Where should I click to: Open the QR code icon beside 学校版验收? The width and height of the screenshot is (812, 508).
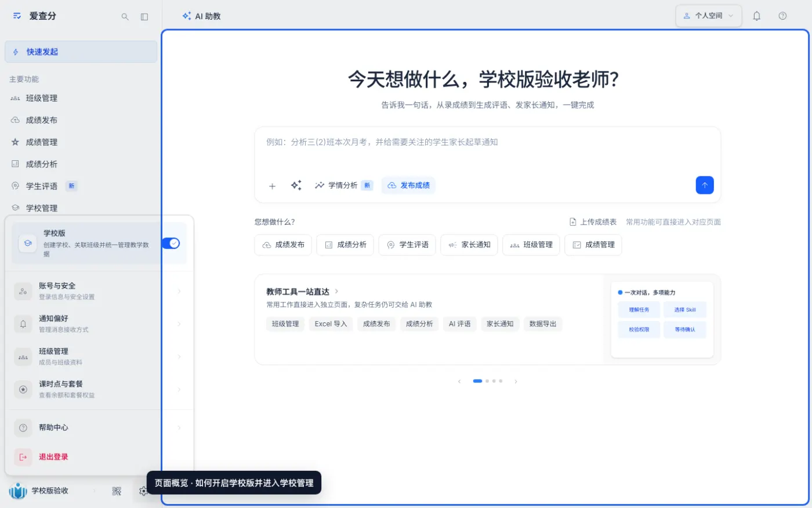pos(117,491)
